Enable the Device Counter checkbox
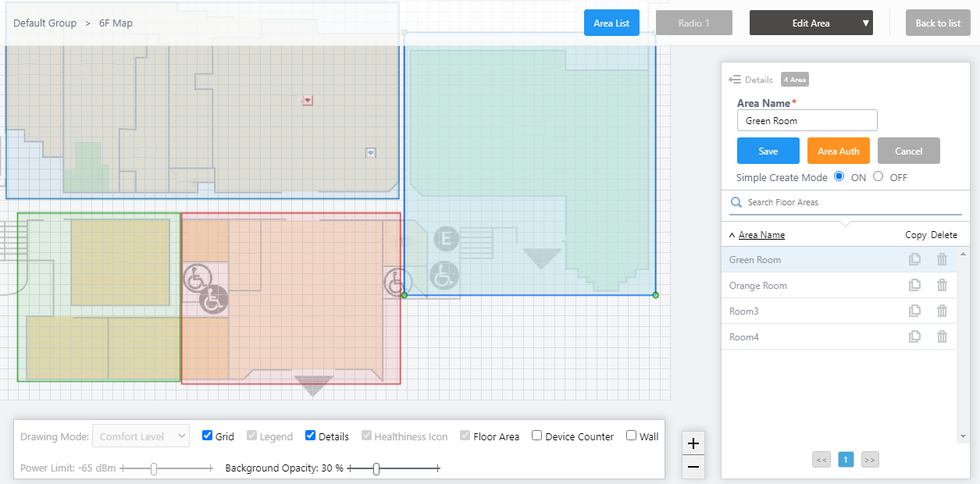Viewport: 980px width, 484px height. [x=537, y=436]
